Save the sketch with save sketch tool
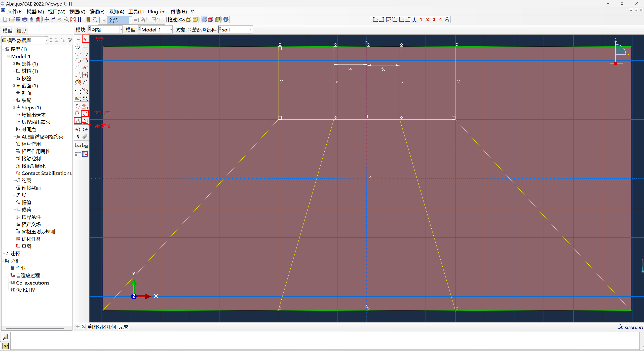The height and width of the screenshot is (351, 644). tap(85, 145)
